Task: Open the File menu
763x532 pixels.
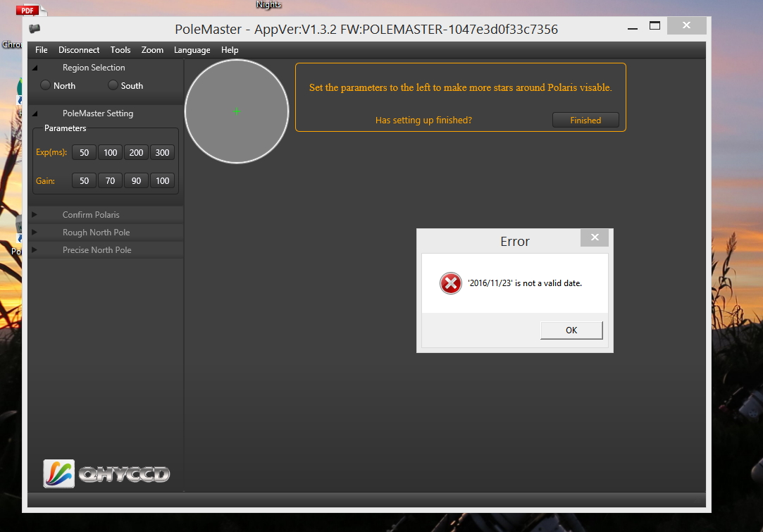Action: (x=42, y=49)
